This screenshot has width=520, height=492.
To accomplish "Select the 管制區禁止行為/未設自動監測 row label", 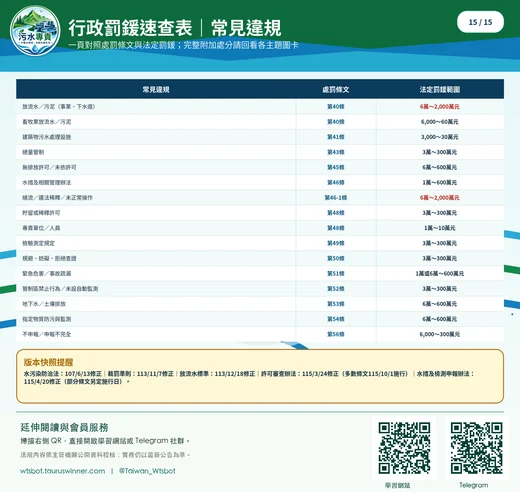I will (x=60, y=289).
